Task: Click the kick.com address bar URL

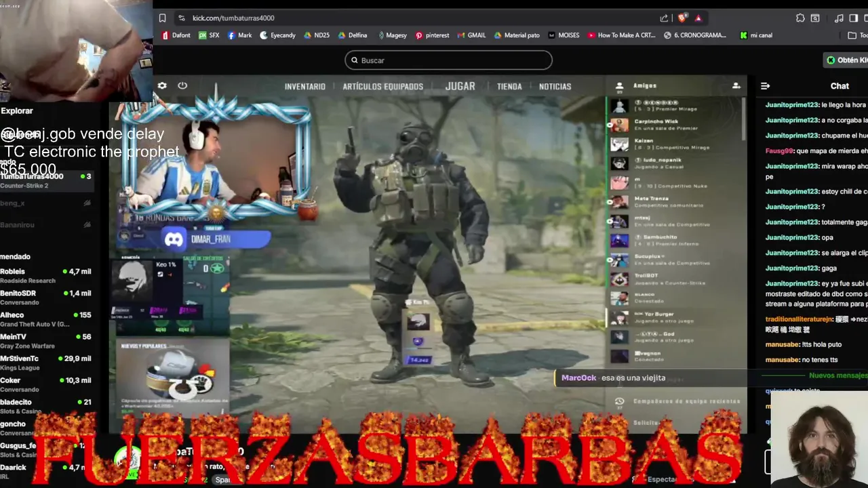Action: (x=233, y=18)
